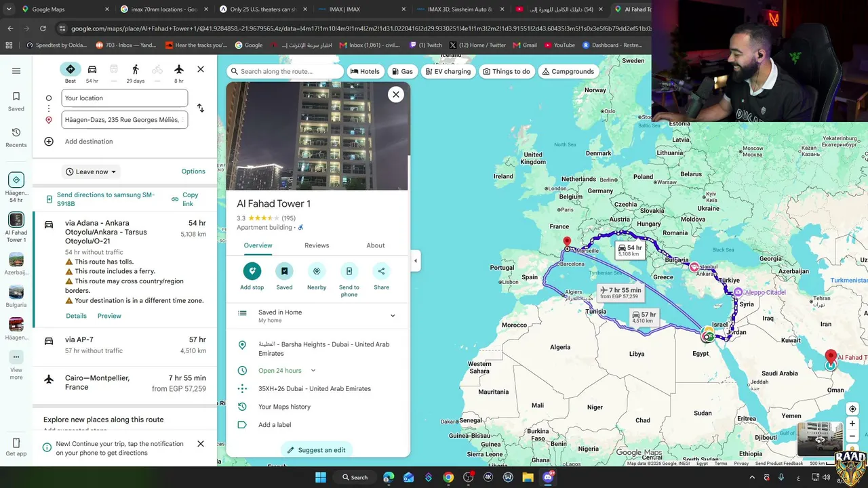Close the directions panel
868x488 pixels.
[x=201, y=69]
